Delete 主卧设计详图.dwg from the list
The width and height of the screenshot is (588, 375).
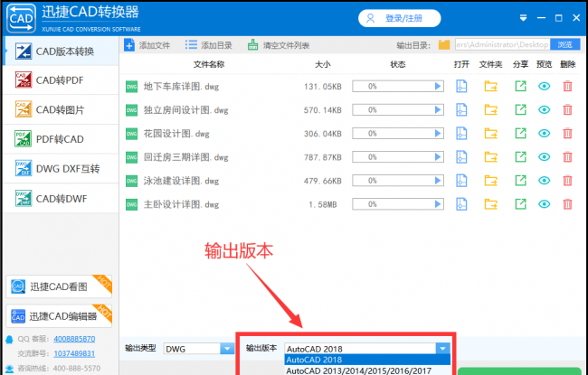point(567,204)
